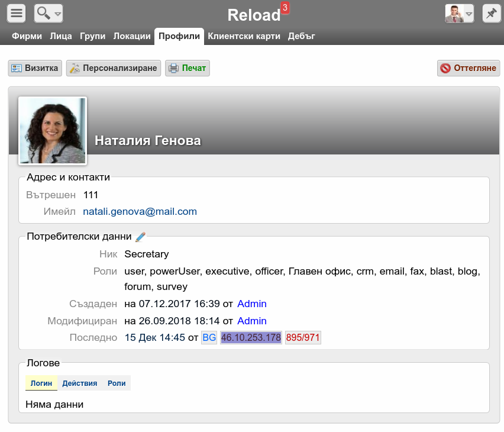Open the hamburger main menu
504x432 pixels.
pyautogui.click(x=17, y=13)
